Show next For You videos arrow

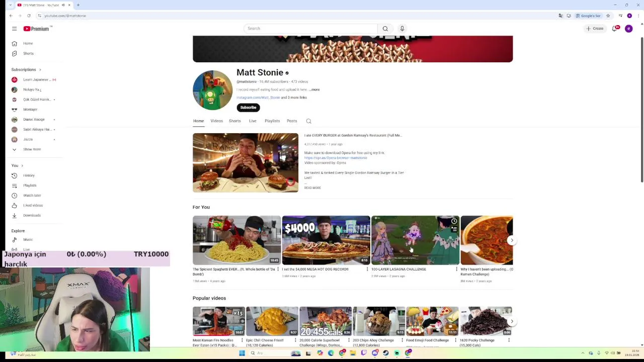[512, 240]
